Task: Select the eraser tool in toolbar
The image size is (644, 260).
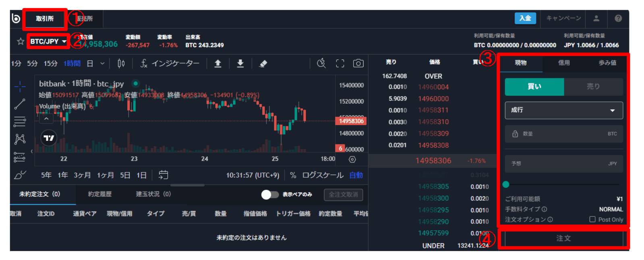Action: [x=263, y=63]
